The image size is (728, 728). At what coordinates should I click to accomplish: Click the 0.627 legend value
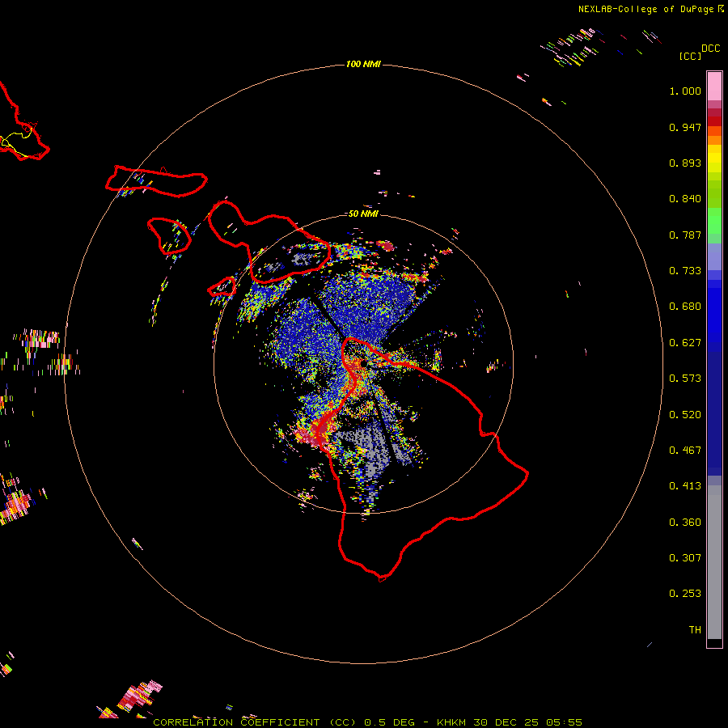[685, 343]
